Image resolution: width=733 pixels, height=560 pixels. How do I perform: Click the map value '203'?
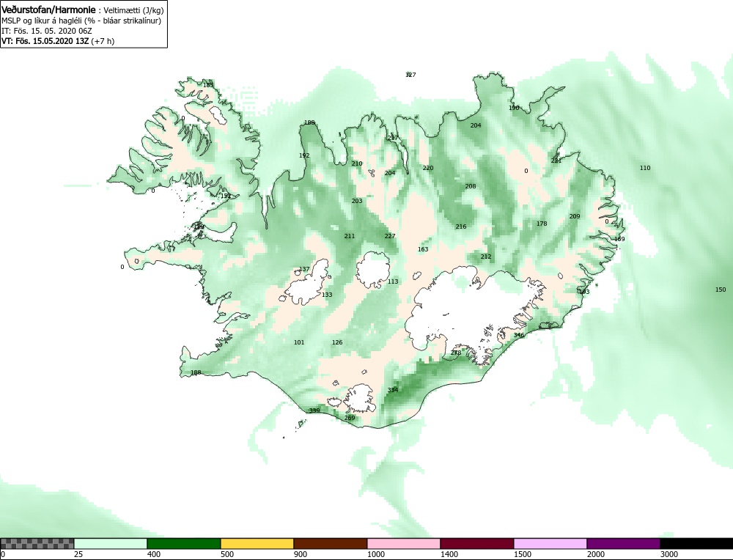357,201
